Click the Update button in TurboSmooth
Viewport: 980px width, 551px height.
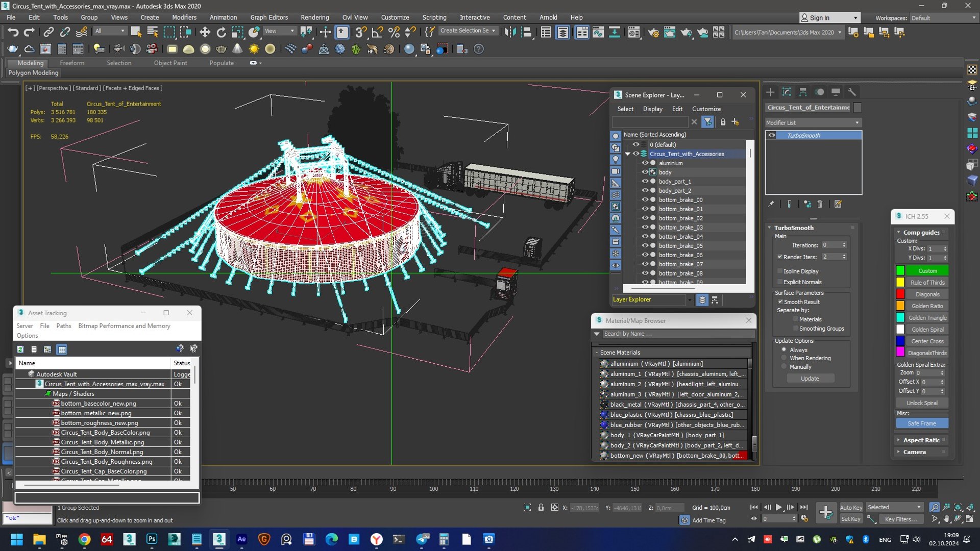pyautogui.click(x=810, y=378)
